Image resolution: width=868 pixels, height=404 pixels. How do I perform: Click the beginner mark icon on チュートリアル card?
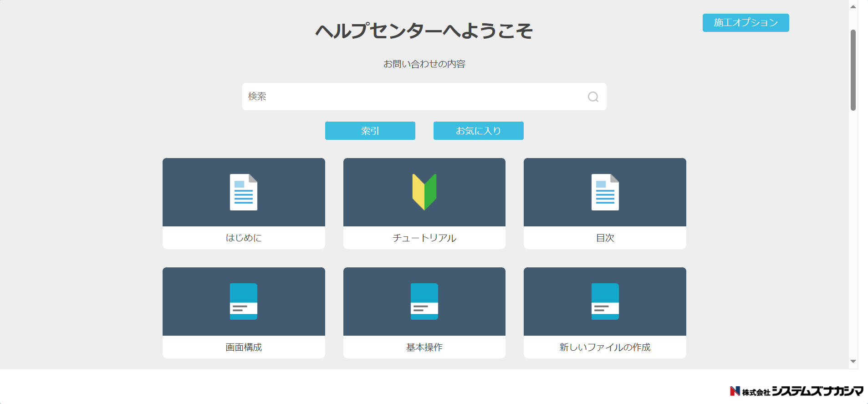(x=424, y=192)
